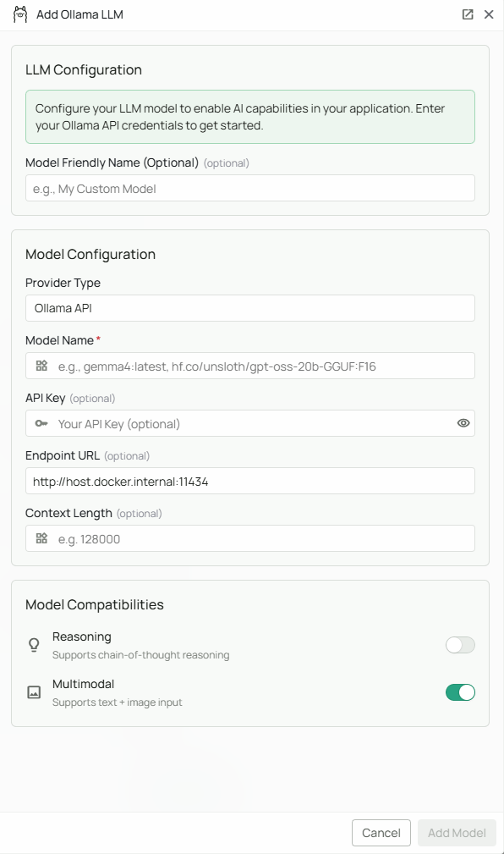This screenshot has height=854, width=504.
Task: Click the Model Name field widget icon
Action: click(42, 366)
